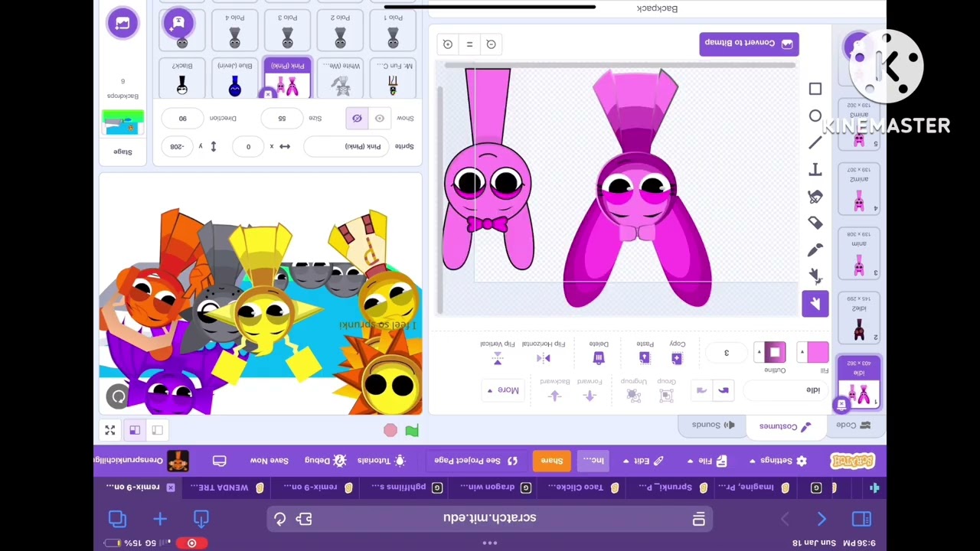The width and height of the screenshot is (980, 551).
Task: Open the Choose a Backdrop button
Action: tap(122, 23)
